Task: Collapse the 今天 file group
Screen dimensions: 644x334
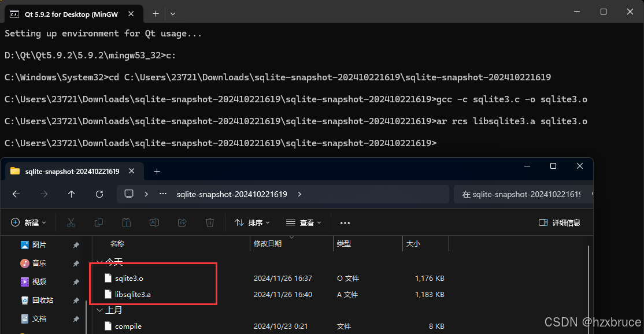Action: [99, 261]
